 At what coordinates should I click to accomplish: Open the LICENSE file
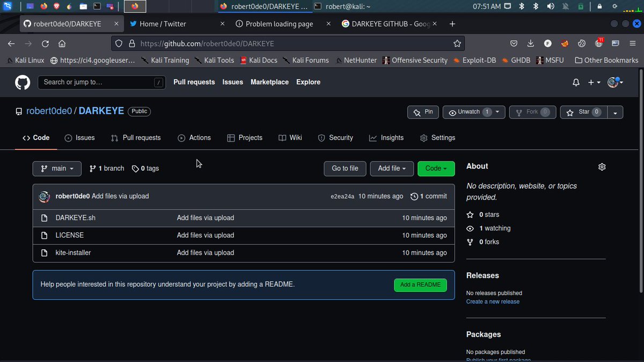pos(70,235)
